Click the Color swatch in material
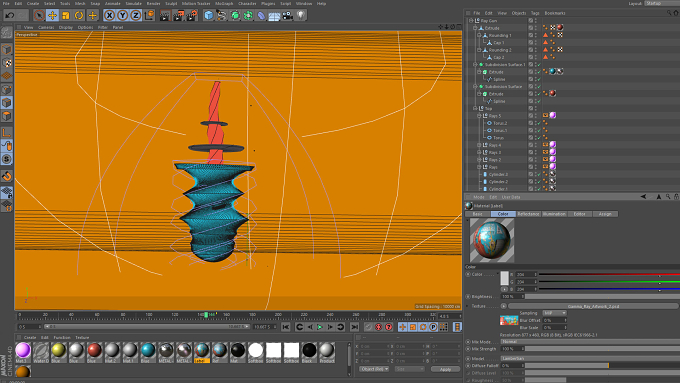Screen dimensions: 680x383 pyautogui.click(x=504, y=278)
